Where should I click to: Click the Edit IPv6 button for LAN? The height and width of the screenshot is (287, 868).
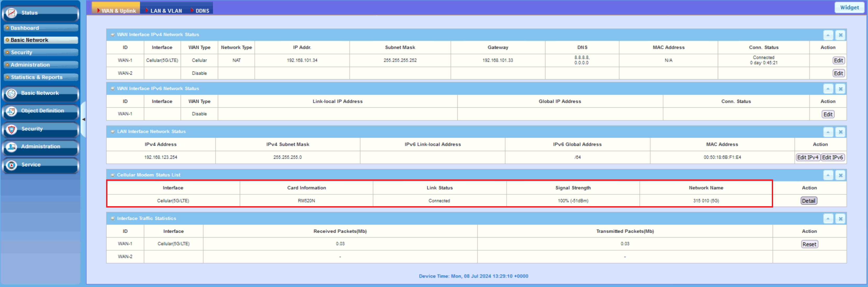pyautogui.click(x=832, y=157)
